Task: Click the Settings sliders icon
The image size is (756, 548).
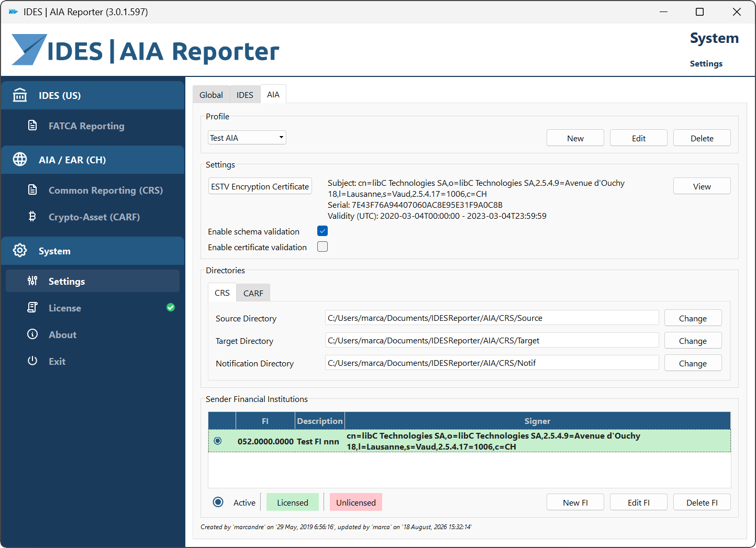Action: pos(32,281)
